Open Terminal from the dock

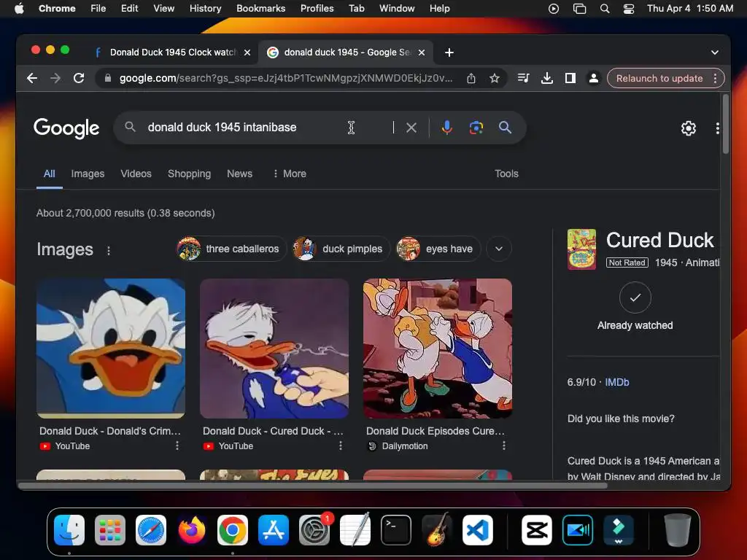pos(396,530)
